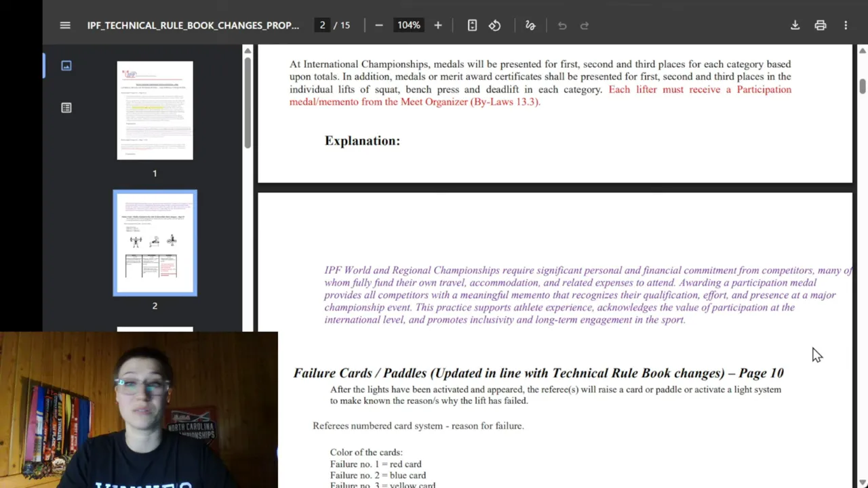
Task: Open the more options menu
Action: click(x=846, y=25)
